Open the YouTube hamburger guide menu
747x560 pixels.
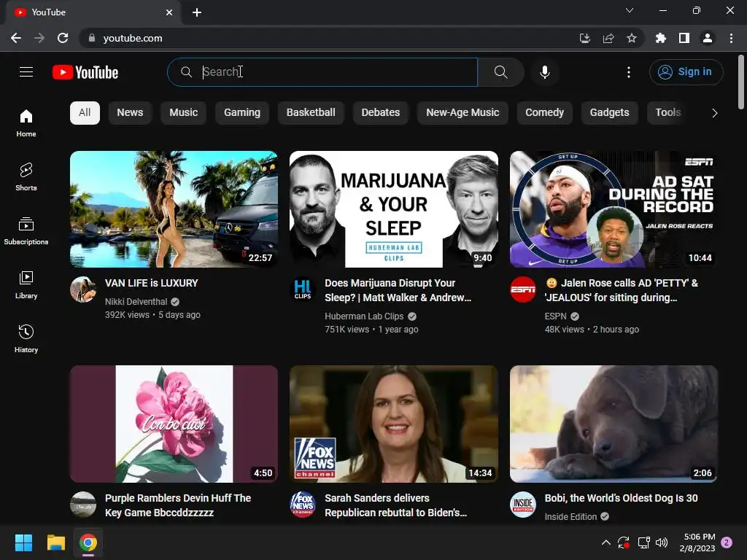(26, 72)
